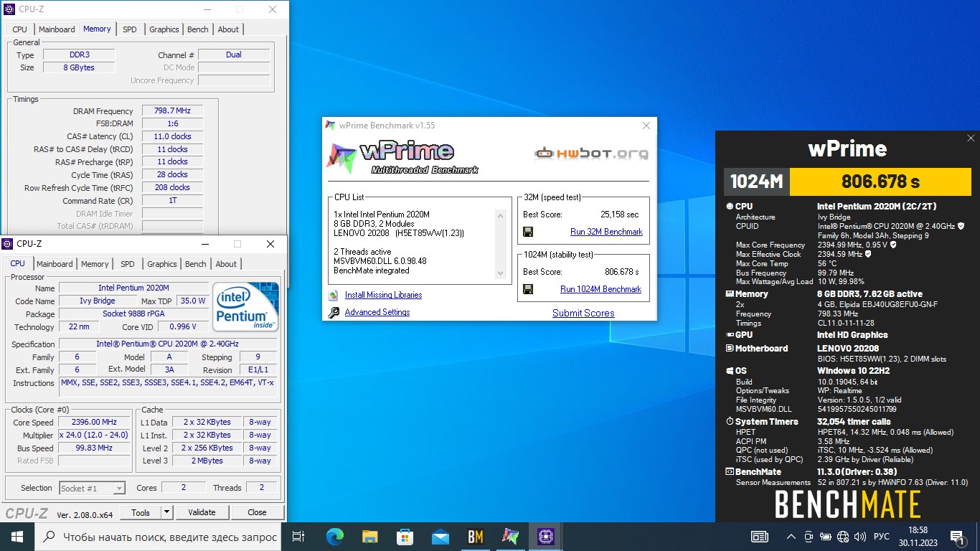
Task: Click the DRAM Frequency 798.7 MHz value
Action: tap(172, 110)
